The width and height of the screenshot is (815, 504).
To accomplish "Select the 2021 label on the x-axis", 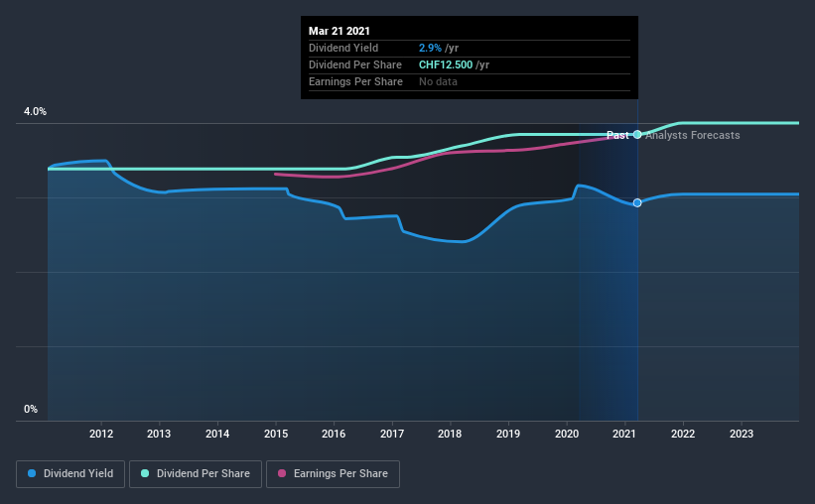I will [624, 434].
